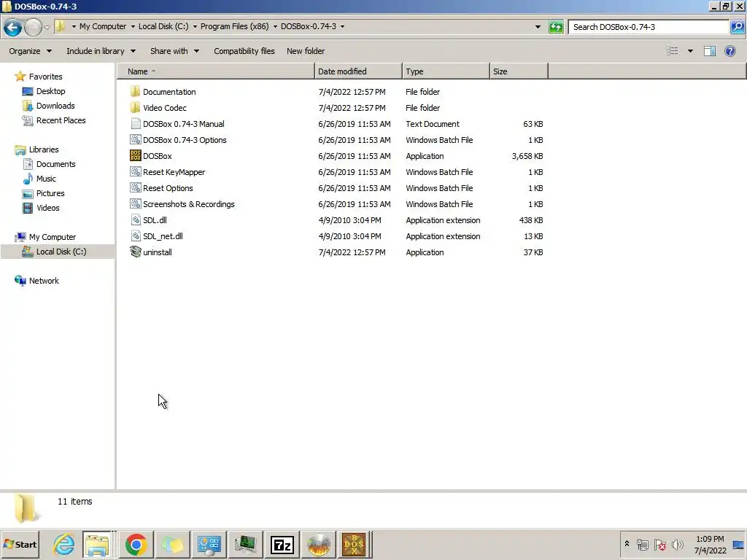The image size is (747, 560).
Task: Click Show desktop at the taskbar end
Action: point(738,544)
